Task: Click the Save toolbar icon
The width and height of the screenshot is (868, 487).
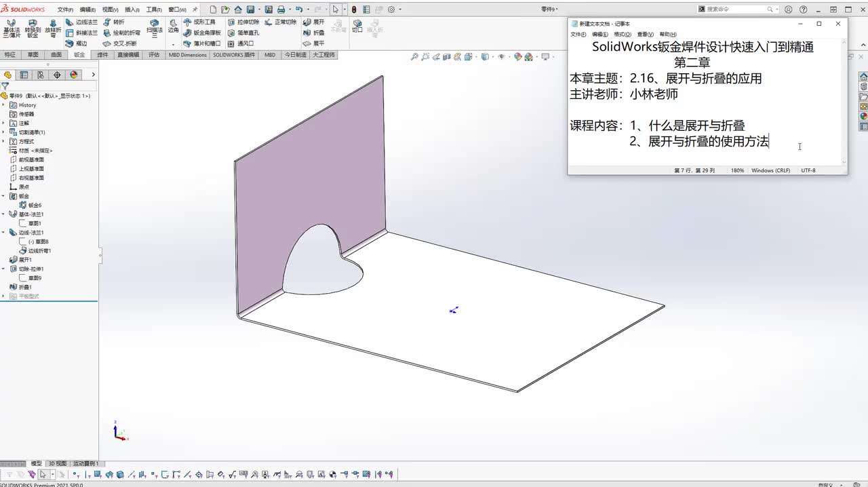Action: click(251, 9)
